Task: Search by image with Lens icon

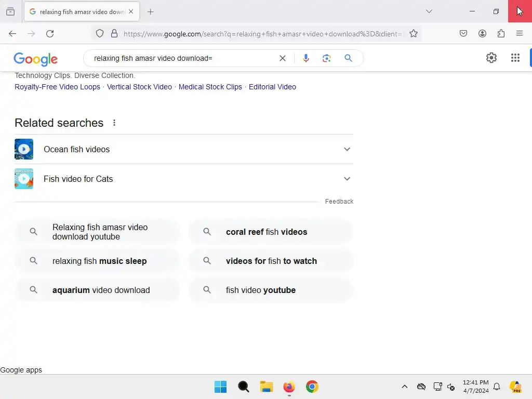Action: [x=326, y=58]
